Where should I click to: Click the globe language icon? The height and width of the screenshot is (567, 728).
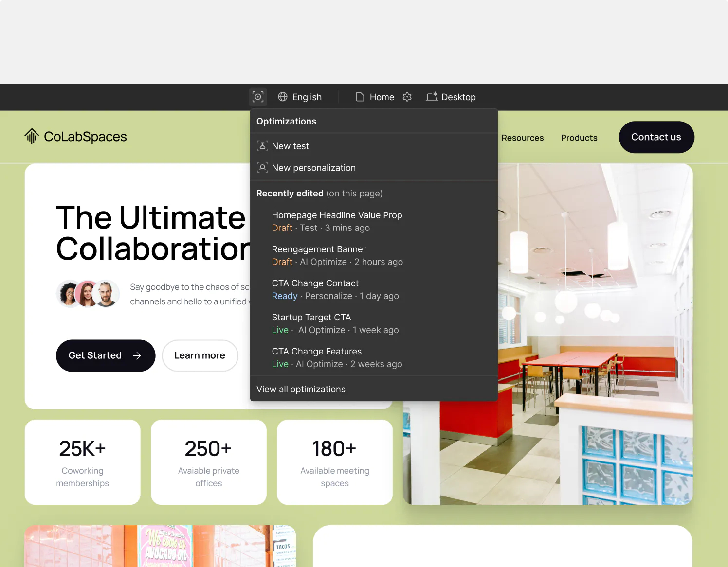pyautogui.click(x=283, y=97)
